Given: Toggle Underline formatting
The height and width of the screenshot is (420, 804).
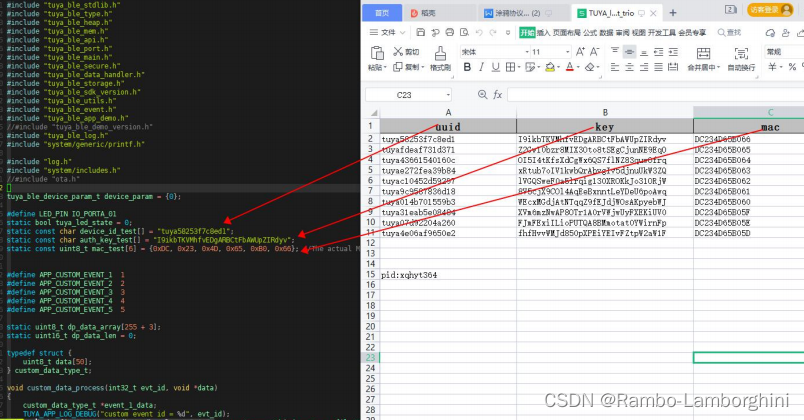Looking at the screenshot, I should pyautogui.click(x=495, y=67).
